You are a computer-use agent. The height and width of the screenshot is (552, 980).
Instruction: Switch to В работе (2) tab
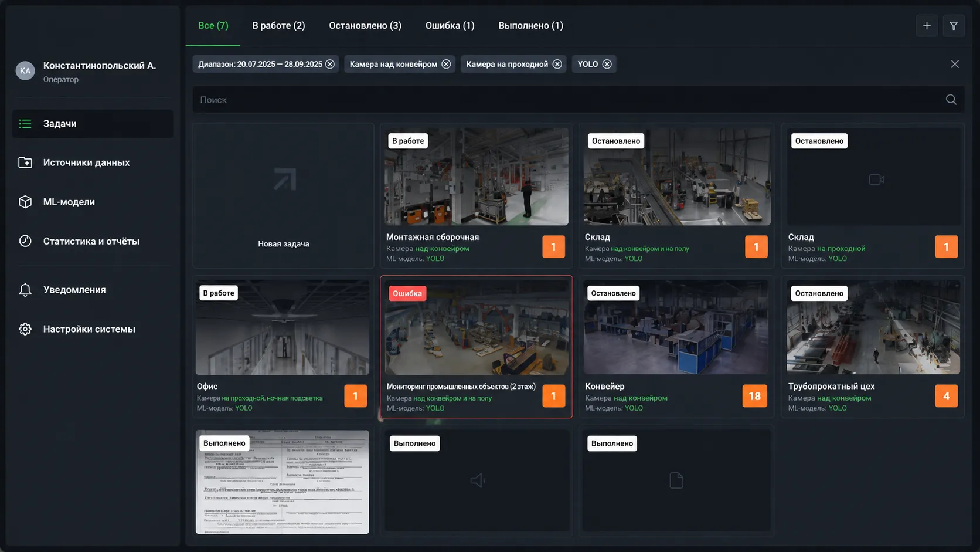pyautogui.click(x=278, y=26)
